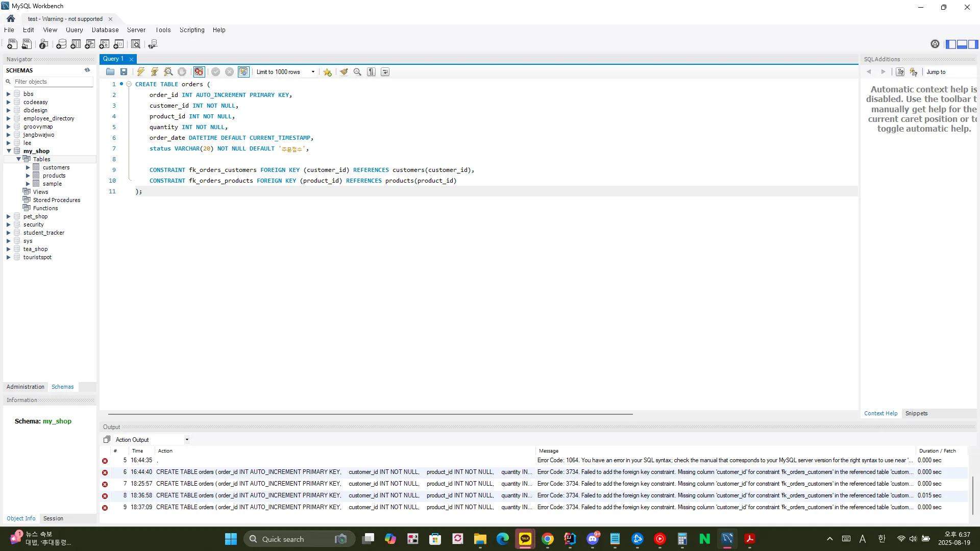This screenshot has height=551, width=980.
Task: Collapse my_shop schema node
Action: click(x=9, y=151)
